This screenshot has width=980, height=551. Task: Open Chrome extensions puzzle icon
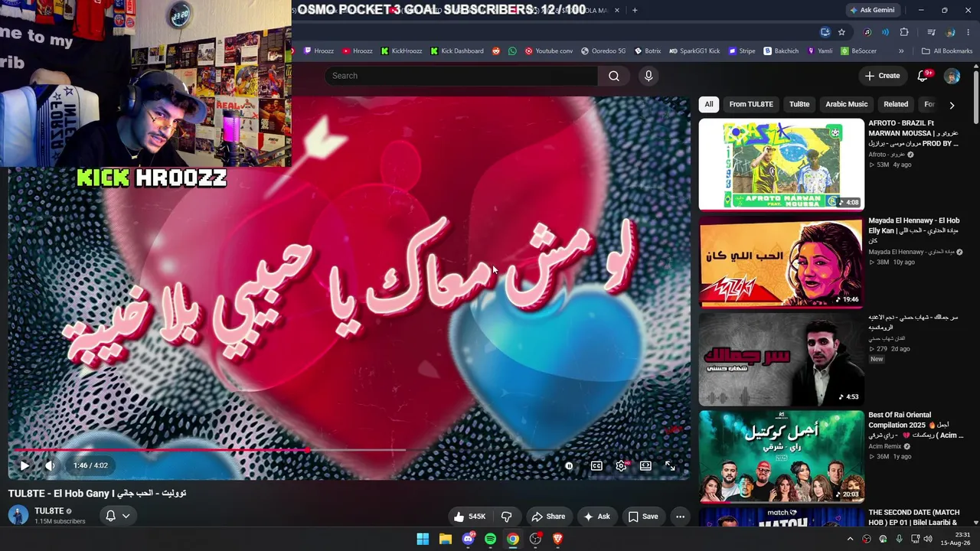(904, 32)
